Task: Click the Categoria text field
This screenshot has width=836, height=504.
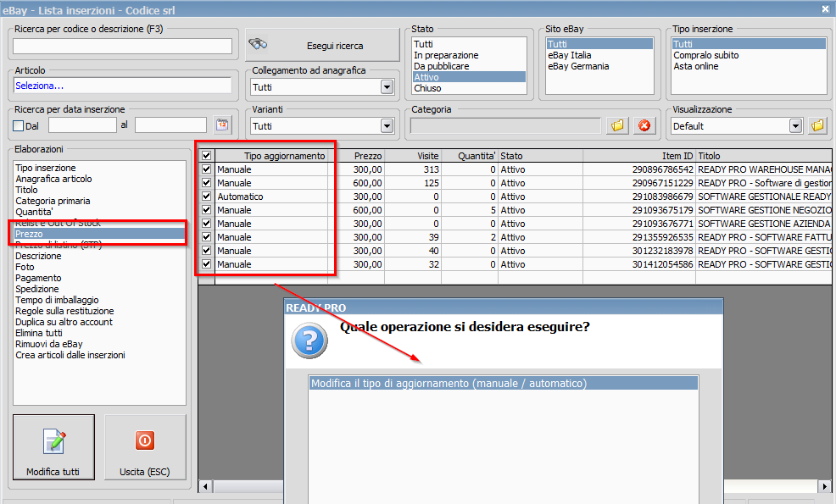Action: (505, 125)
